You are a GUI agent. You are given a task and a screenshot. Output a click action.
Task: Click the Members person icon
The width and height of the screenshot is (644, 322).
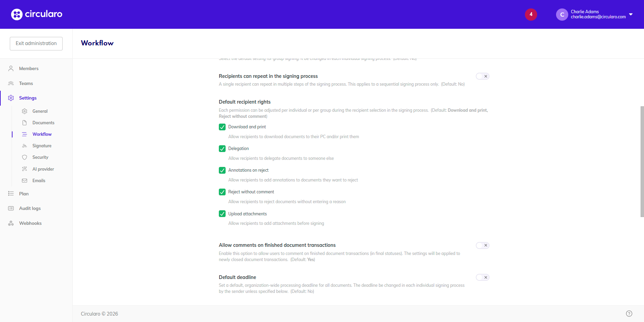point(11,68)
